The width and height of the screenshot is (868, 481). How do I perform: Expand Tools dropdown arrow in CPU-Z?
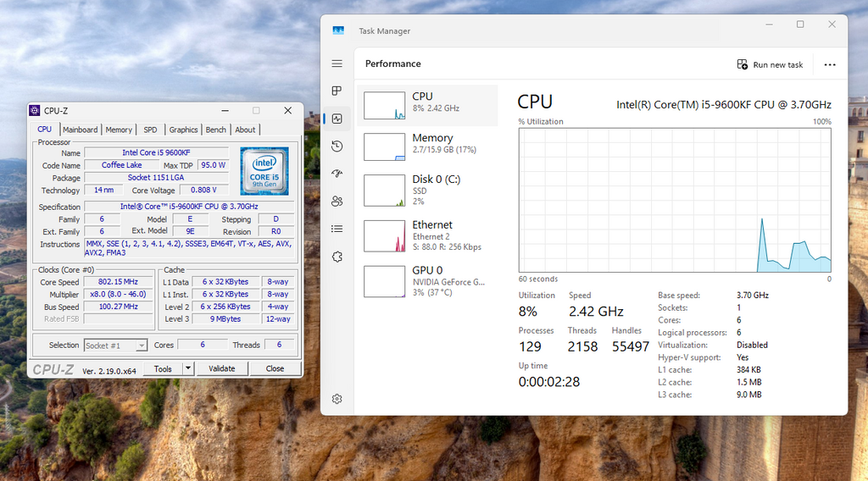(x=188, y=368)
